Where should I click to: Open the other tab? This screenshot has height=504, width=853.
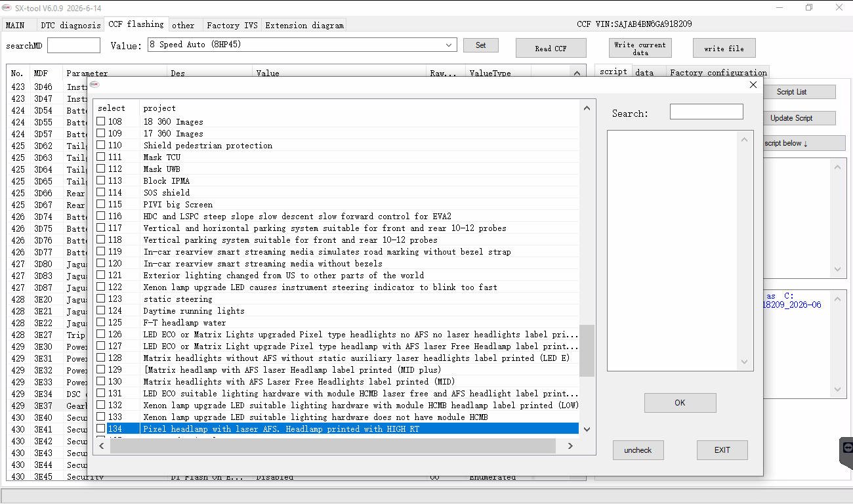click(183, 25)
